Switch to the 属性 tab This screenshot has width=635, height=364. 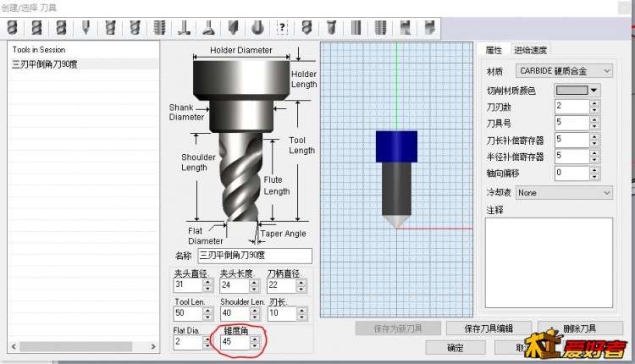(x=494, y=50)
